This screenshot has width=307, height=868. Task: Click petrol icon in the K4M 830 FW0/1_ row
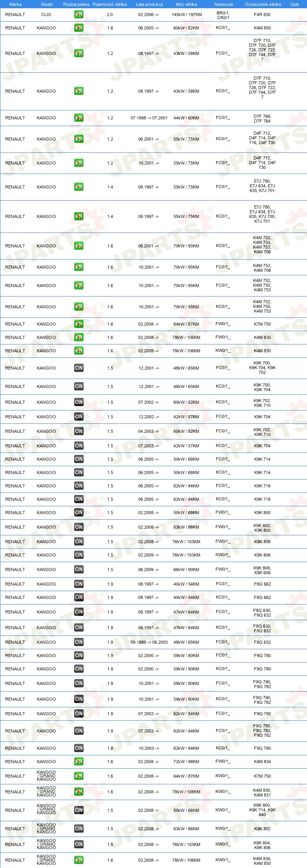coord(79,337)
